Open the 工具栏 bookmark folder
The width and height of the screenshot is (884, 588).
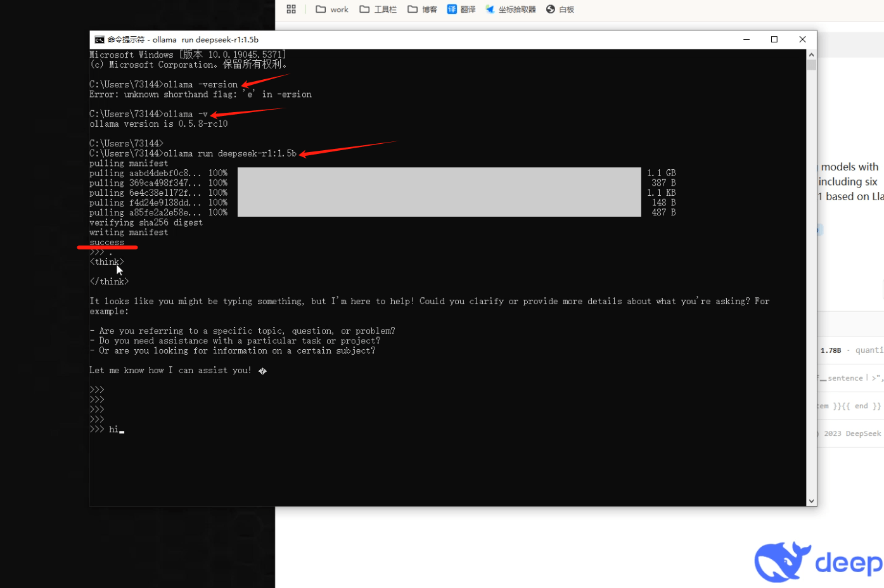(378, 9)
